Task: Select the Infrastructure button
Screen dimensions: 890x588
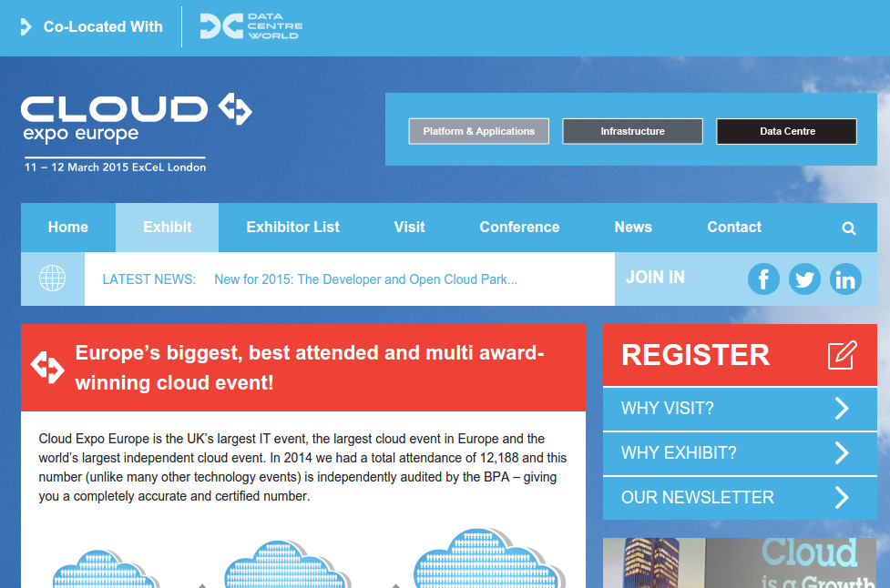Action: click(632, 131)
